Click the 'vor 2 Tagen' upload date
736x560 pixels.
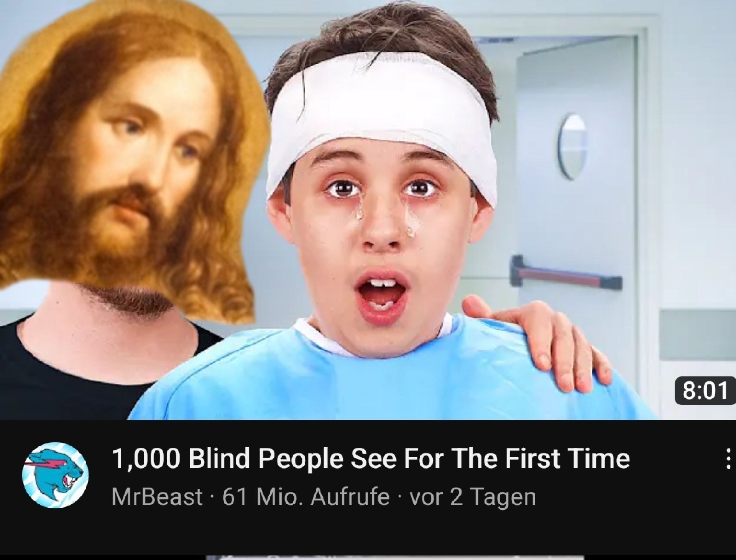pos(473,497)
